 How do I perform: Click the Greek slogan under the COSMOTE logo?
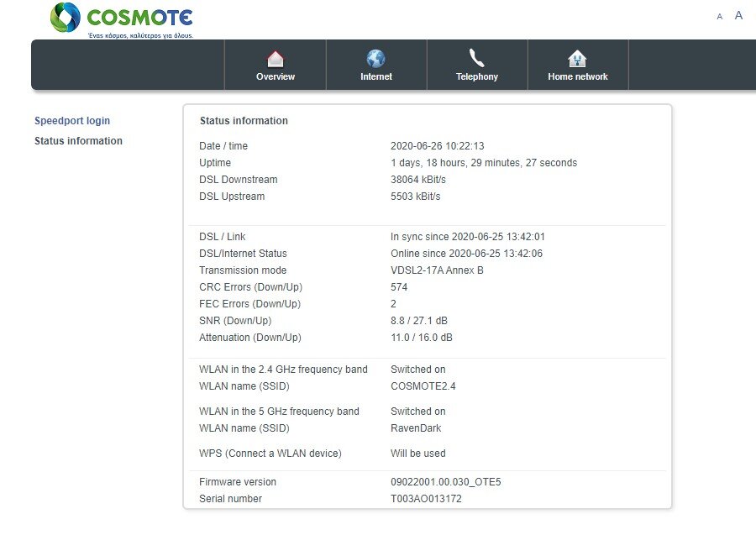coord(140,35)
